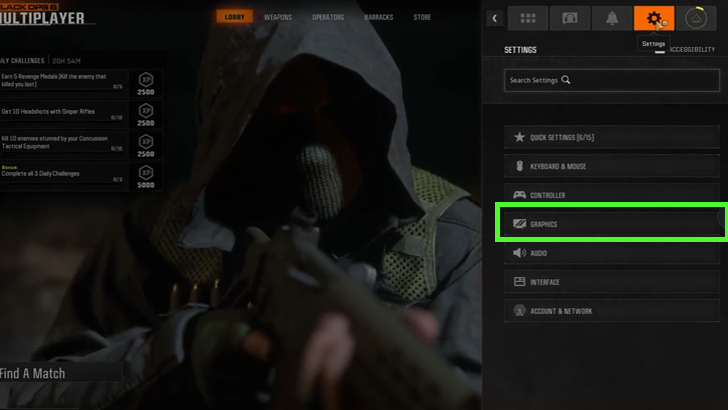Open Graphics settings
This screenshot has width=728, height=410.
click(x=612, y=224)
